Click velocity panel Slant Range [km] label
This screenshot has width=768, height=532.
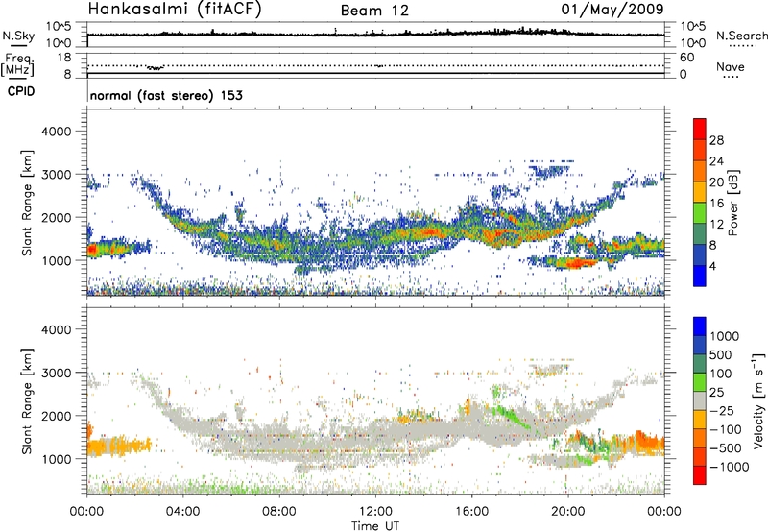(x=27, y=401)
